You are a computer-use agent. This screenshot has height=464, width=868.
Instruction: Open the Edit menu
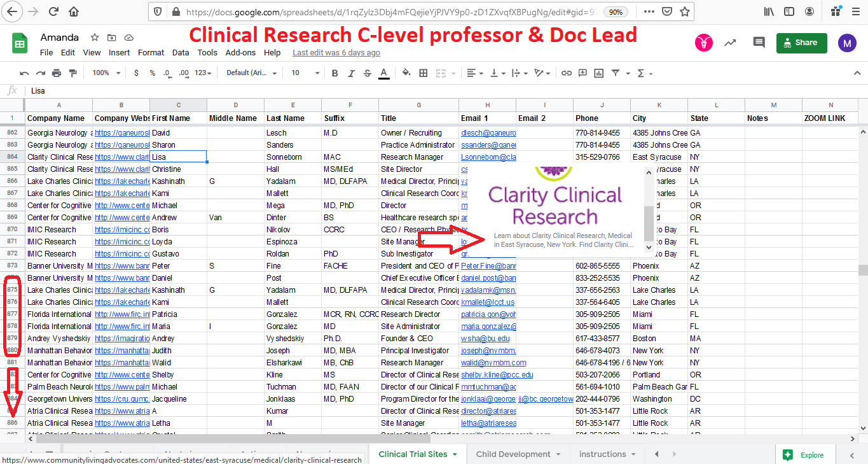(68, 53)
